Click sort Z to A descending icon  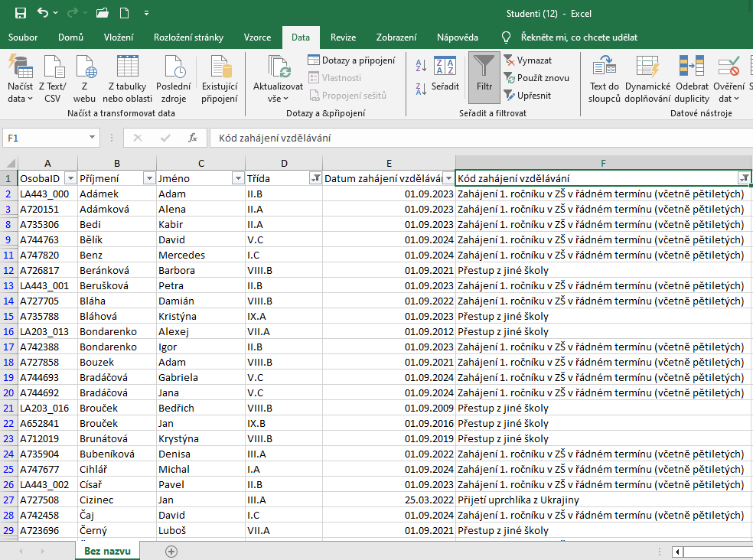point(421,89)
